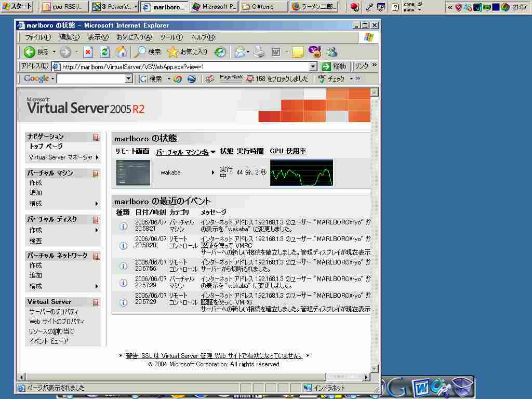
Task: Expand the リンク links toolbar chevron
Action: point(374,65)
